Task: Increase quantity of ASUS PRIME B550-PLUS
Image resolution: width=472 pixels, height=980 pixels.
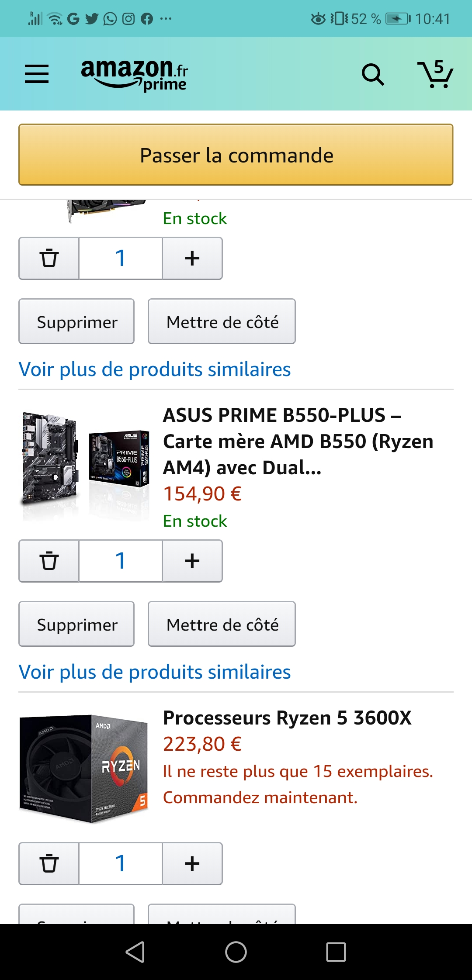Action: tap(192, 561)
